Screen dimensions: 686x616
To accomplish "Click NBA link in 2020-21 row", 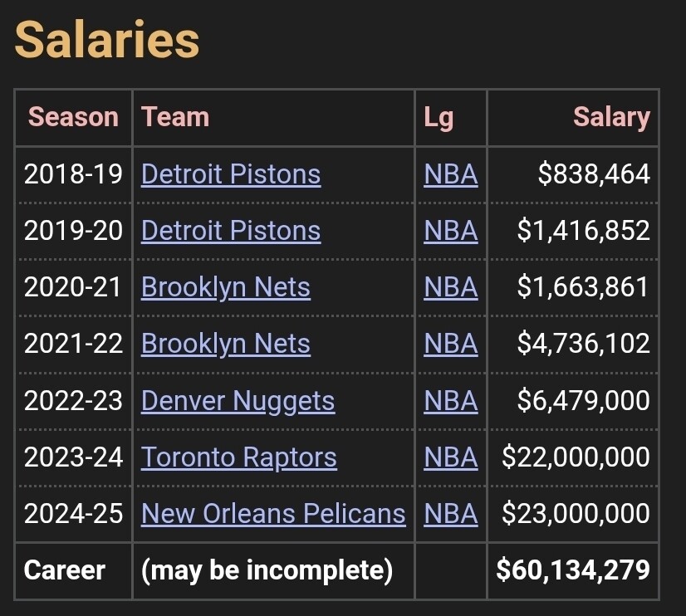I will click(450, 287).
